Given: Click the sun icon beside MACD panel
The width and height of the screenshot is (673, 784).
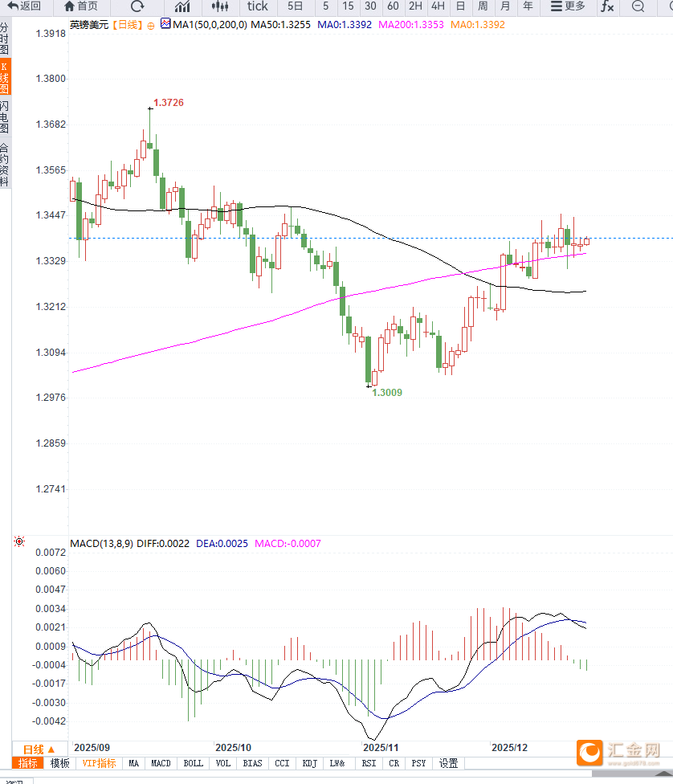Looking at the screenshot, I should point(19,542).
